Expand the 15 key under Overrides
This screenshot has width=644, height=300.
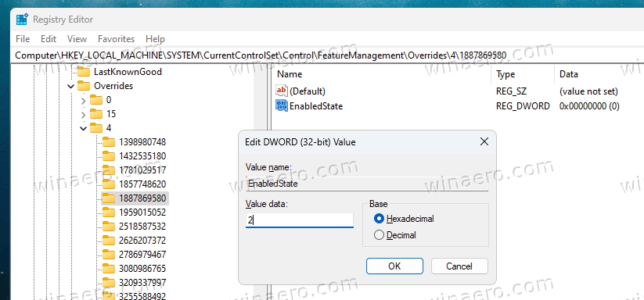pos(84,114)
